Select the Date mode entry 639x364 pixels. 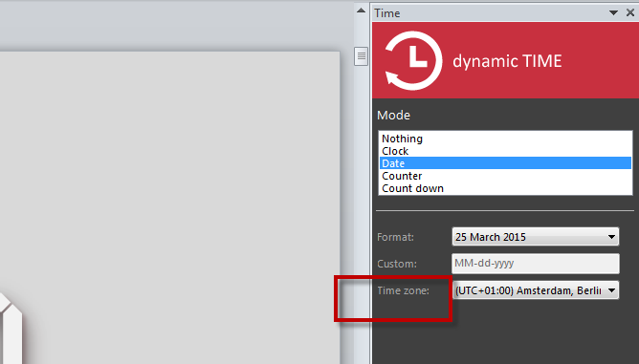[x=505, y=163]
